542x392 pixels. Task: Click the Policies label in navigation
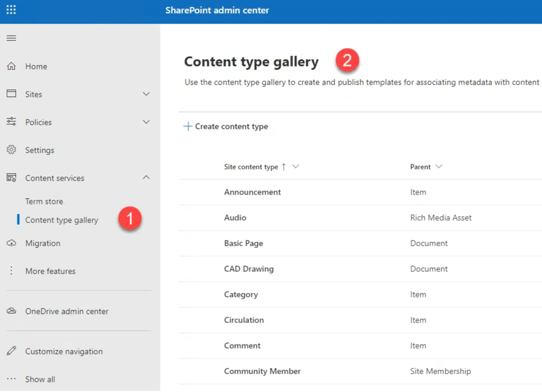tap(38, 122)
